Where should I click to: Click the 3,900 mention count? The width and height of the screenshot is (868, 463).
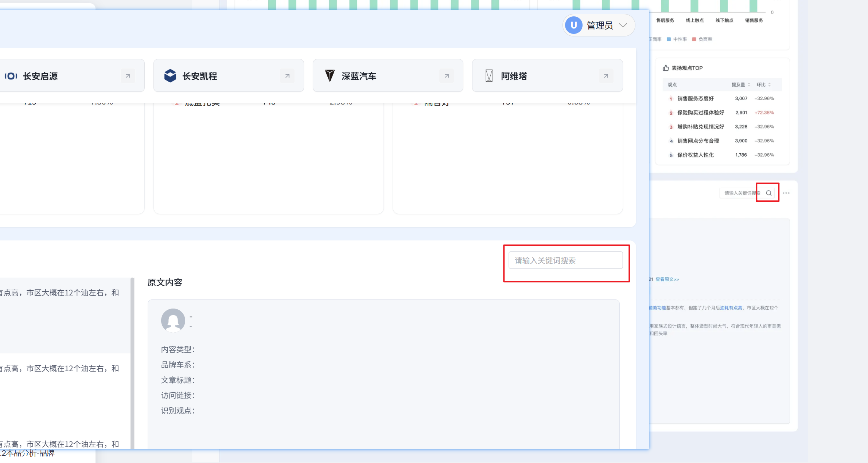pos(741,141)
